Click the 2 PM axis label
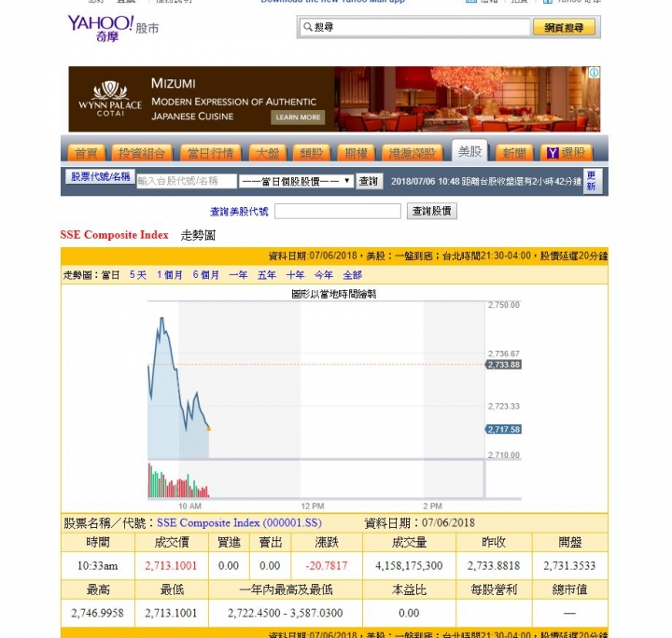 [x=432, y=506]
